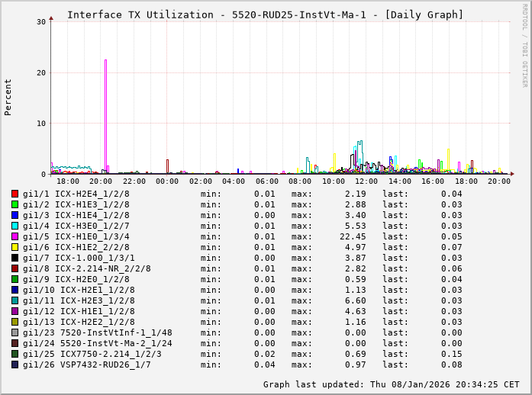This screenshot has height=395, width=532.
Task: Select the label gi1/23 7520-InstVtInf-1_1/48
Action: [98, 332]
